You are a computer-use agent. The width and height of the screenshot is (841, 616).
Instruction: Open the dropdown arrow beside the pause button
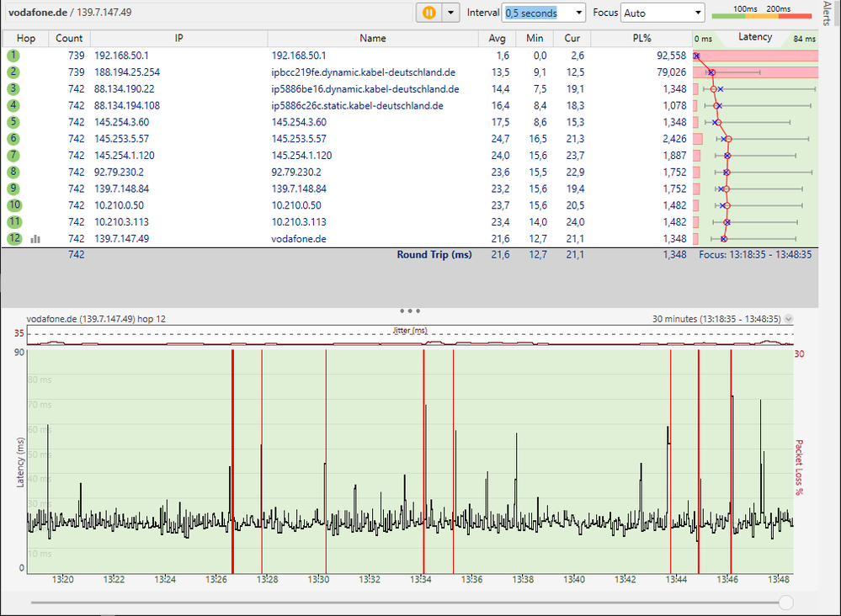click(450, 13)
